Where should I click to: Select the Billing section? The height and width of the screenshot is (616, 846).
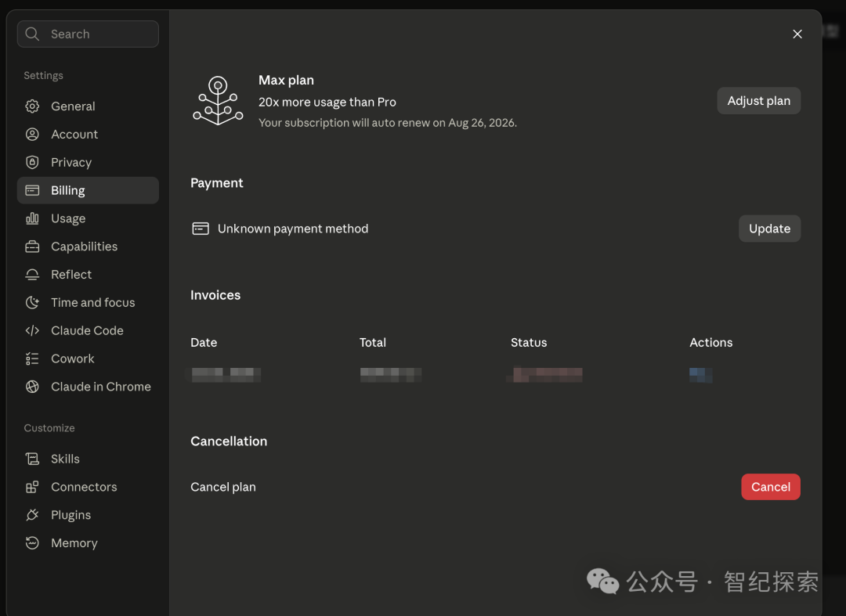[88, 190]
